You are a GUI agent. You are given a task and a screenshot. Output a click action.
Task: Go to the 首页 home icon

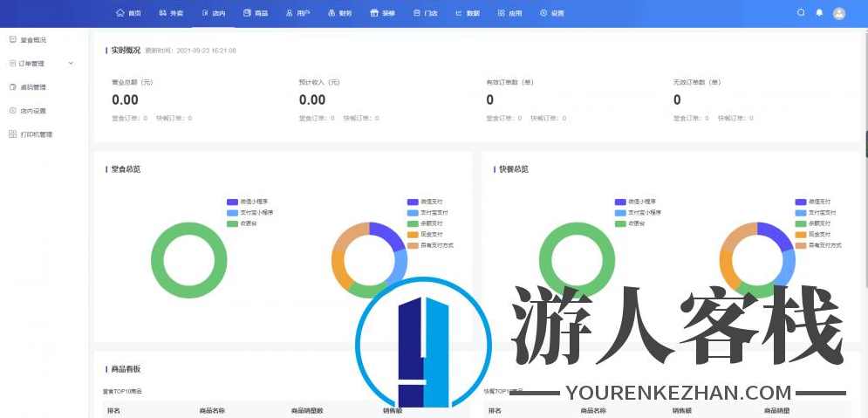click(x=120, y=13)
